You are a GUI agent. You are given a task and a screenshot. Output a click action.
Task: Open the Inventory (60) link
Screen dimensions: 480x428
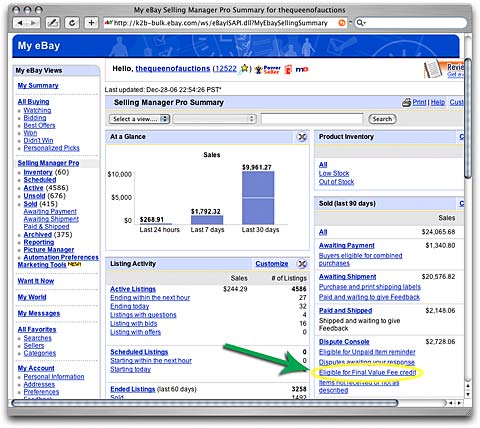point(38,172)
